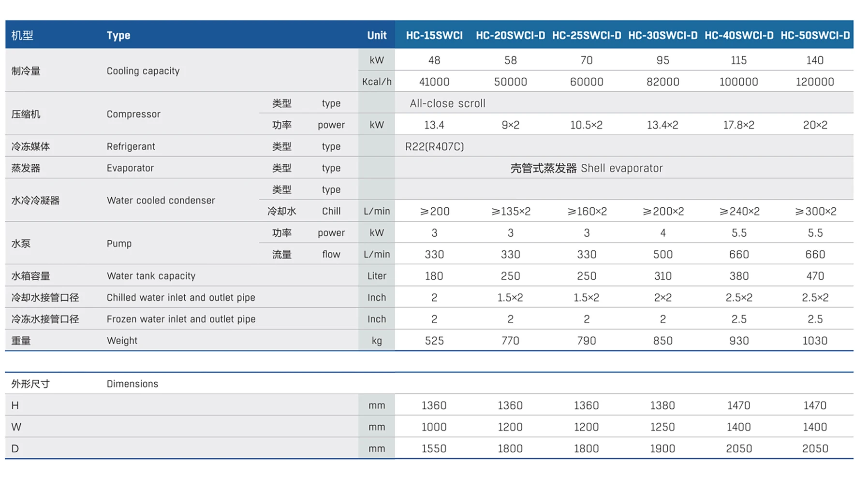
Task: Click the 1380 height value
Action: [x=662, y=405]
